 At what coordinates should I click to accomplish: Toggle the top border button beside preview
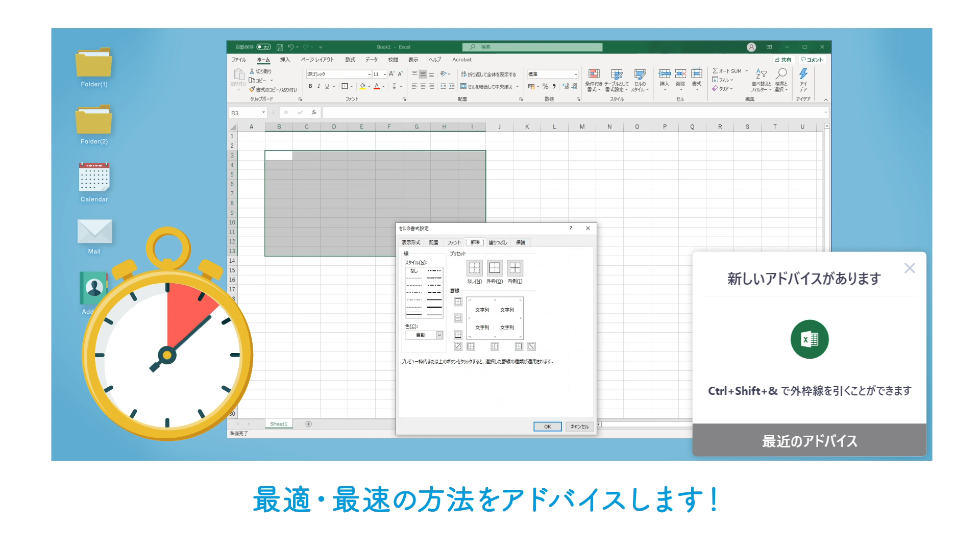(x=458, y=302)
